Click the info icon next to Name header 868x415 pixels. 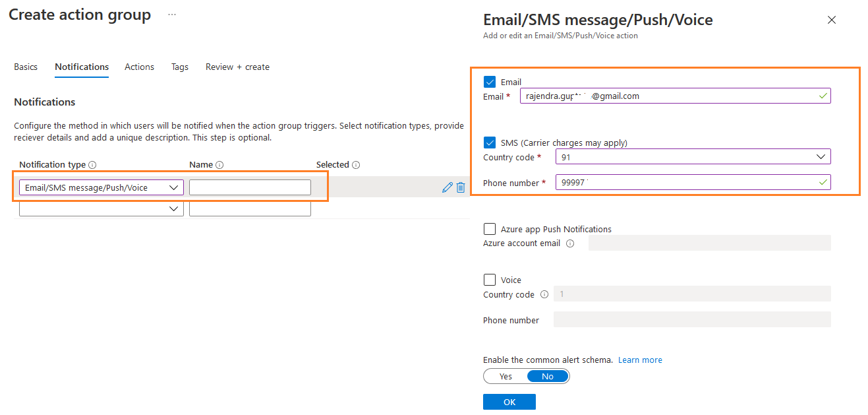tap(219, 165)
